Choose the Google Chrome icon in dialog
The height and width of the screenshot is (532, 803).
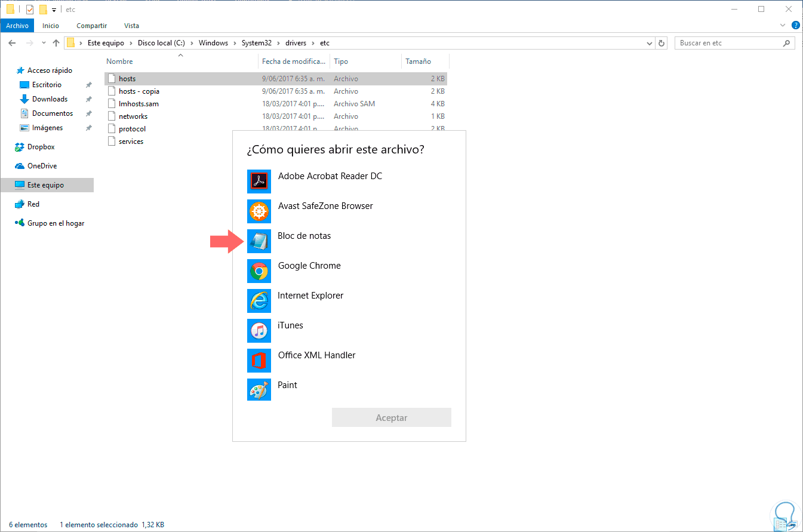click(x=259, y=271)
